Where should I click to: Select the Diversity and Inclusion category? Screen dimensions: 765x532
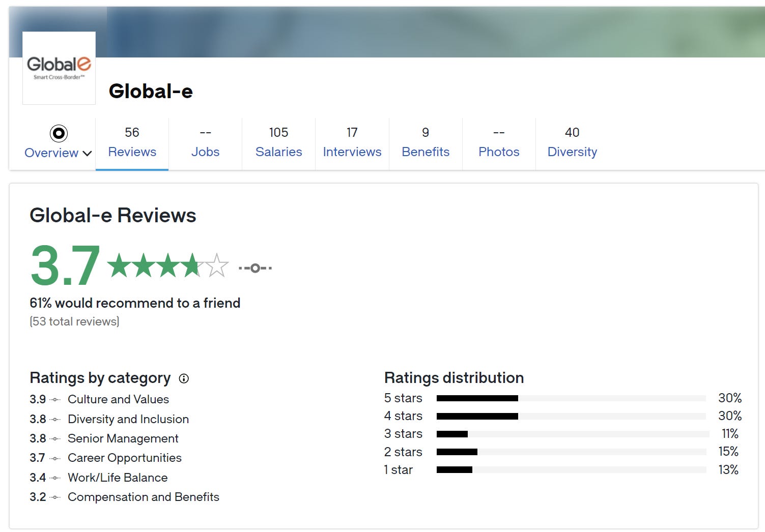click(128, 419)
